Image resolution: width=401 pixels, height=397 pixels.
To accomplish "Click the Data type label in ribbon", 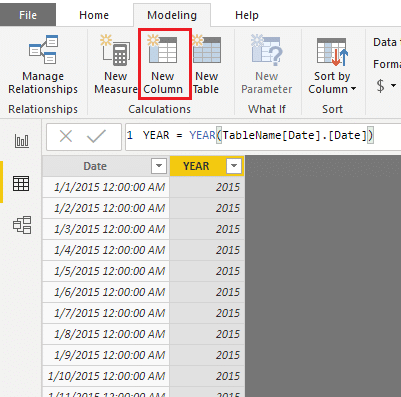I will 387,42.
